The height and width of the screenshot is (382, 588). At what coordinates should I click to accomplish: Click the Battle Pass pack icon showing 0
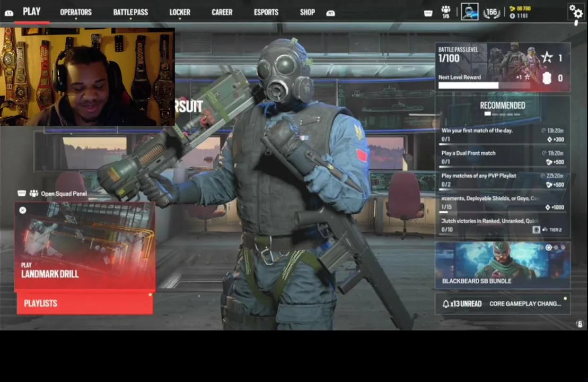coord(547,78)
